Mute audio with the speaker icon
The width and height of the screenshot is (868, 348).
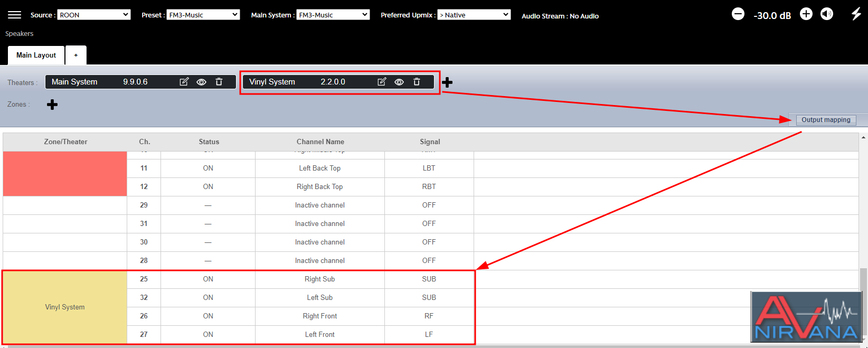(x=827, y=14)
